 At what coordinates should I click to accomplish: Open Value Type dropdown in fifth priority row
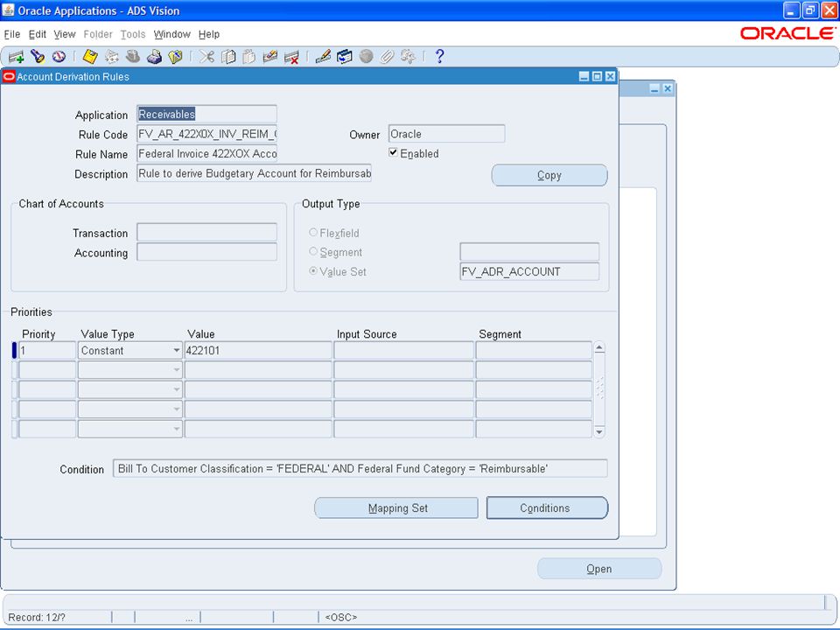[176, 429]
